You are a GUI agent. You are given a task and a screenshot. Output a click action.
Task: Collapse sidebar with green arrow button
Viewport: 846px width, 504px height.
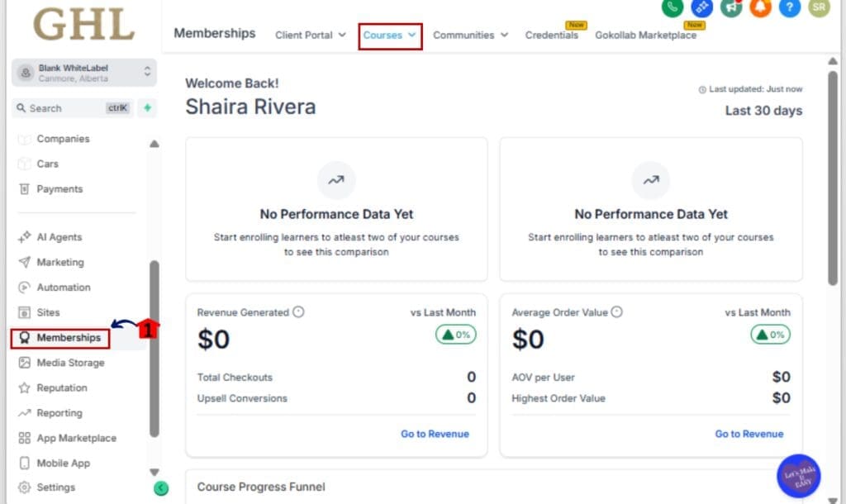click(x=161, y=488)
